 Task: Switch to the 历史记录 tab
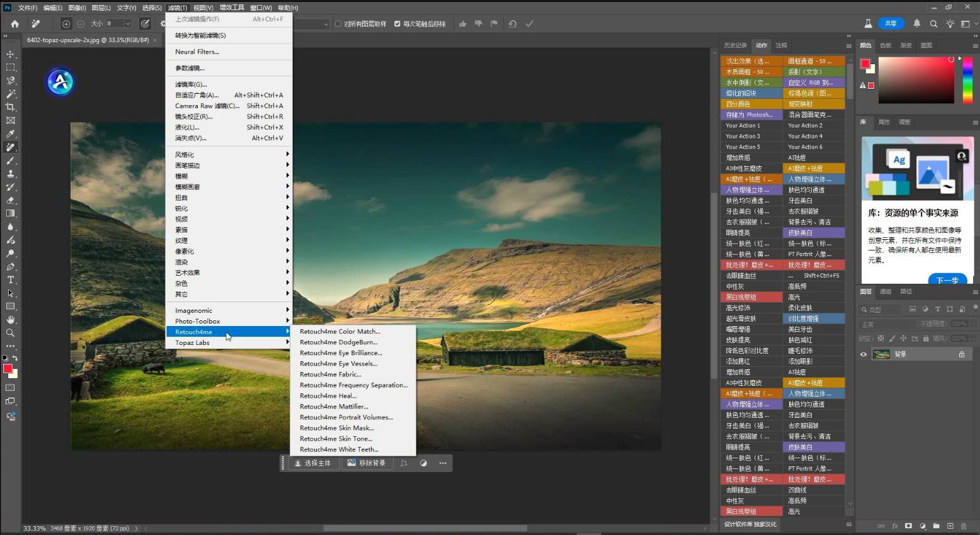pyautogui.click(x=735, y=45)
